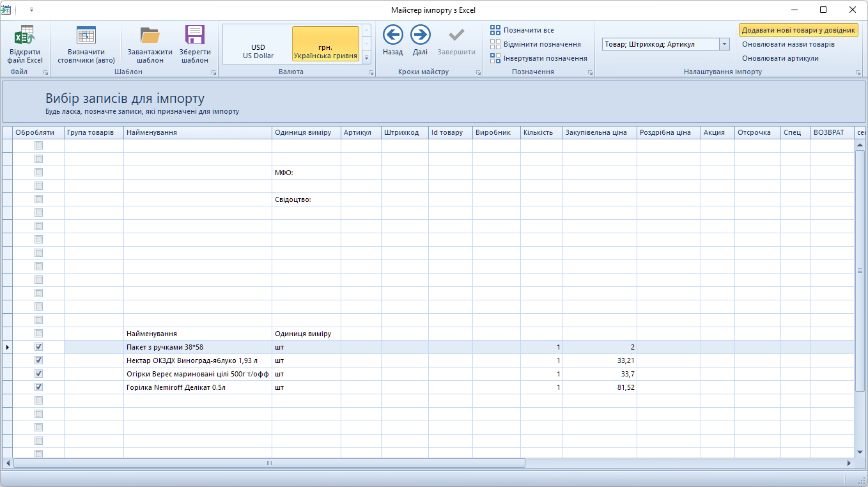Toggle Оновлювати назви товарів option
The image size is (868, 487).
point(788,44)
